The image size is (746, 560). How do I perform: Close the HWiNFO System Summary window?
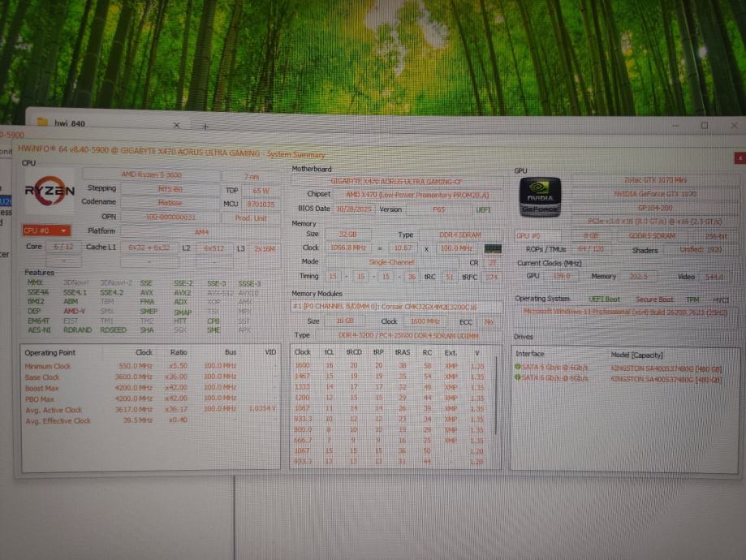tap(740, 157)
